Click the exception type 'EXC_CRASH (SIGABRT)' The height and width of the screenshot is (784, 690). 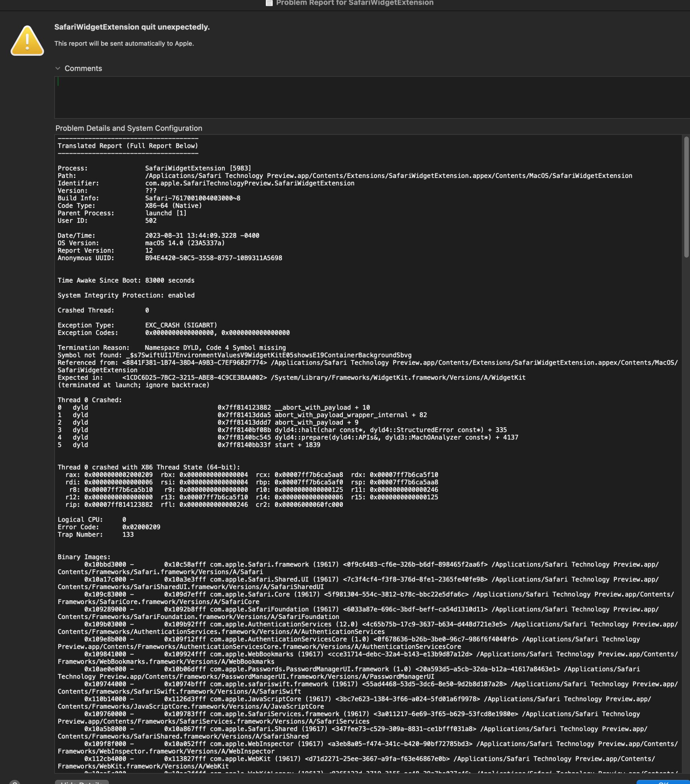[x=181, y=325]
